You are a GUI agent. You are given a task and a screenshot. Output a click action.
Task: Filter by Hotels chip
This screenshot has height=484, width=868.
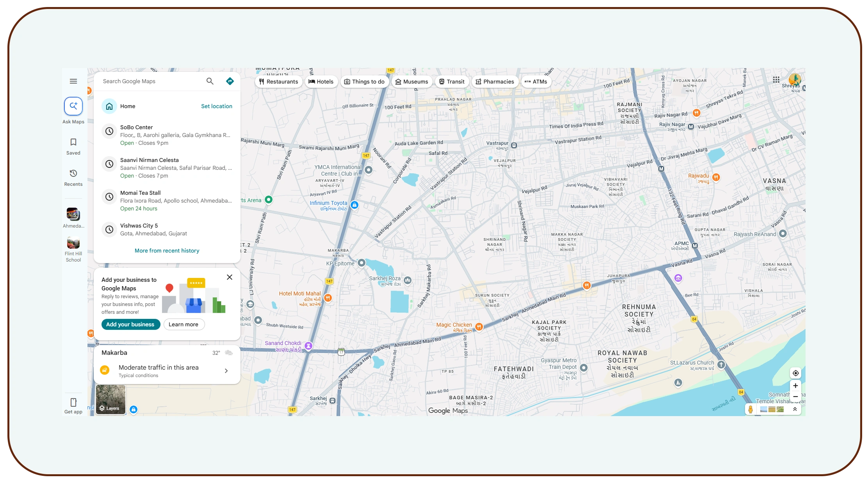(x=321, y=82)
